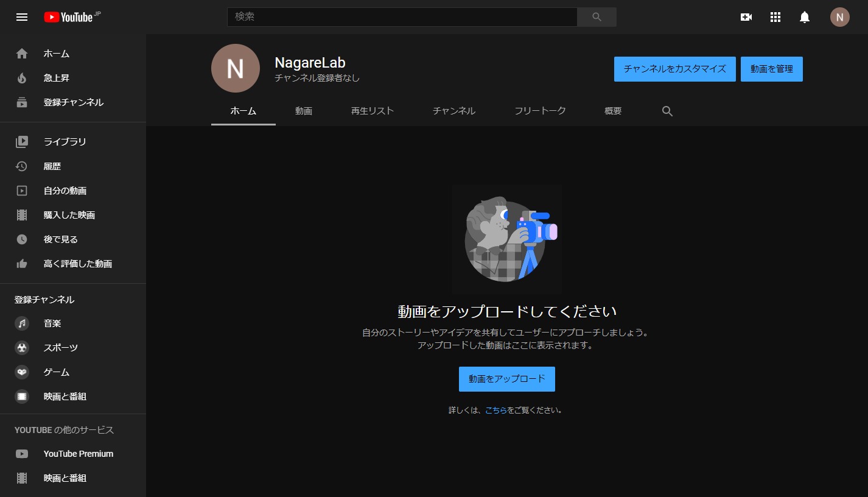This screenshot has height=497, width=868.
Task: Open ホーム in the sidebar
Action: (x=73, y=54)
